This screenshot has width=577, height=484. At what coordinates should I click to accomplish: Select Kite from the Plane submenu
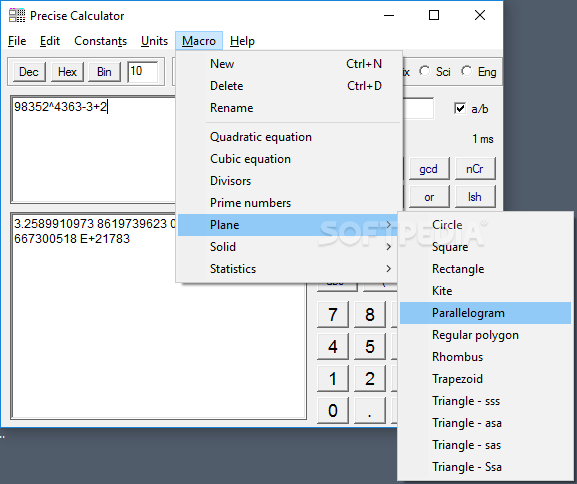click(x=485, y=291)
